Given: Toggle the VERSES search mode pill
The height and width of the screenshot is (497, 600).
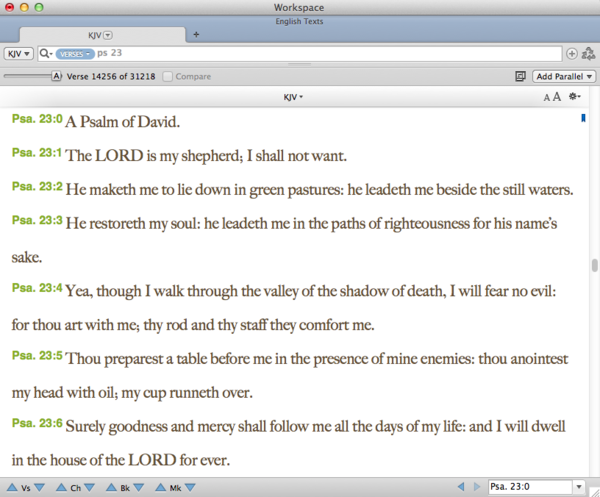Looking at the screenshot, I should point(75,53).
